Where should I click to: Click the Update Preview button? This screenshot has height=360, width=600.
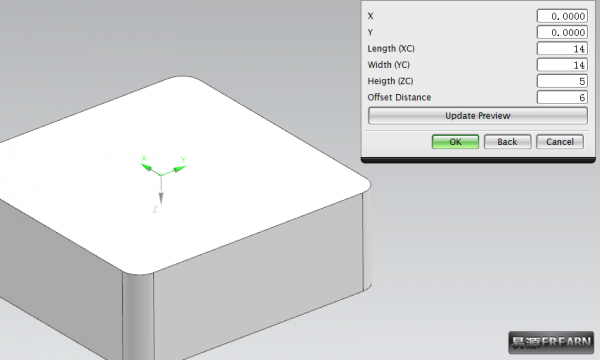coord(478,116)
